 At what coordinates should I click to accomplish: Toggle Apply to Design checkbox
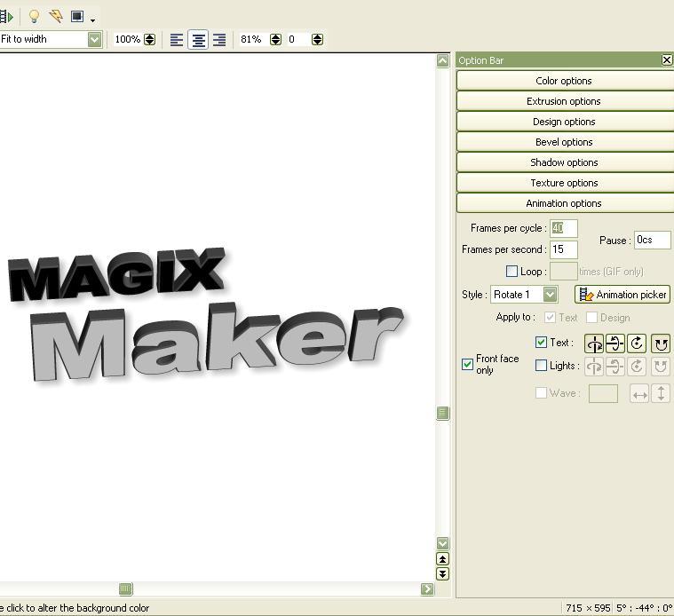pos(591,318)
